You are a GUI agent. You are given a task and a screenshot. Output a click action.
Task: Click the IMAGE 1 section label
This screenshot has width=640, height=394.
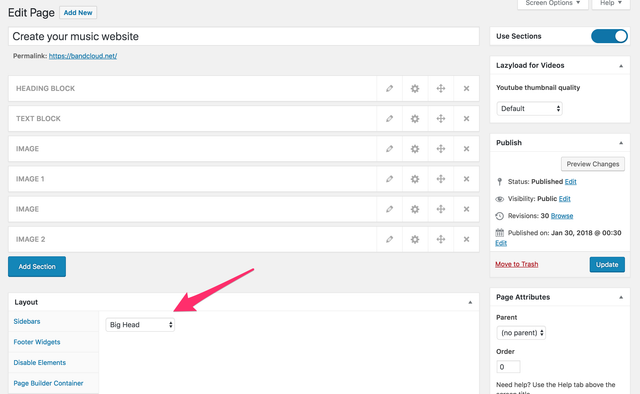click(x=30, y=179)
